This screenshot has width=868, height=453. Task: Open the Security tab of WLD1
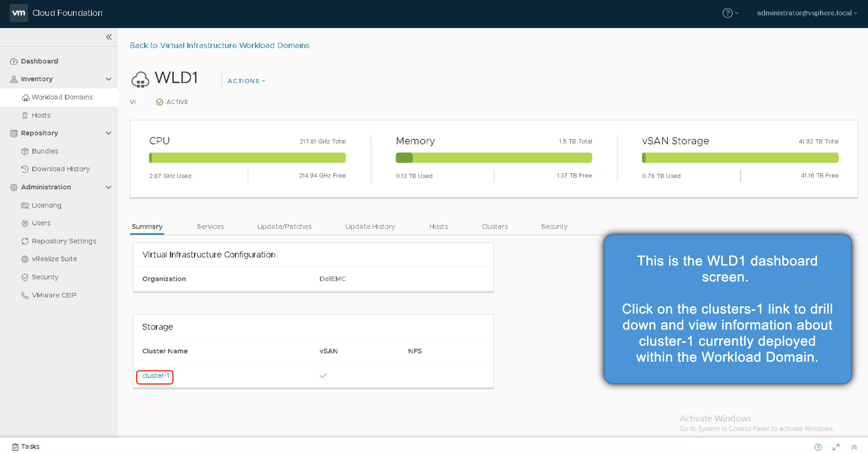pos(554,227)
